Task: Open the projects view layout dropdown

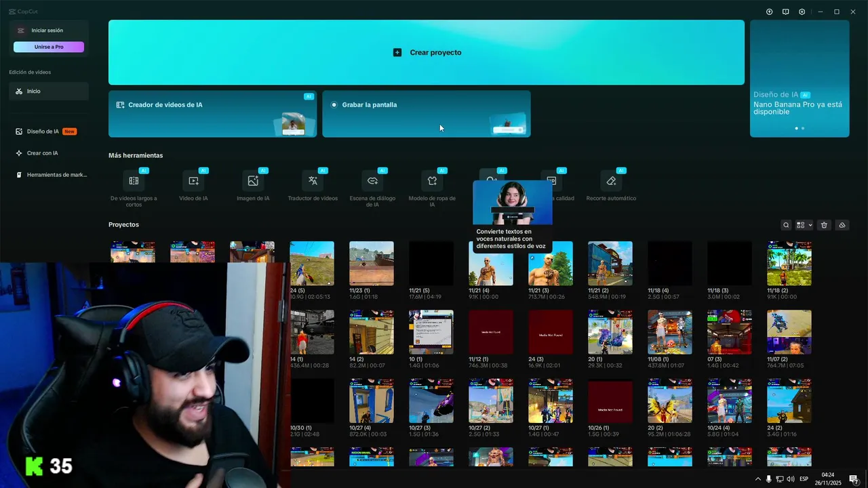Action: point(804,225)
